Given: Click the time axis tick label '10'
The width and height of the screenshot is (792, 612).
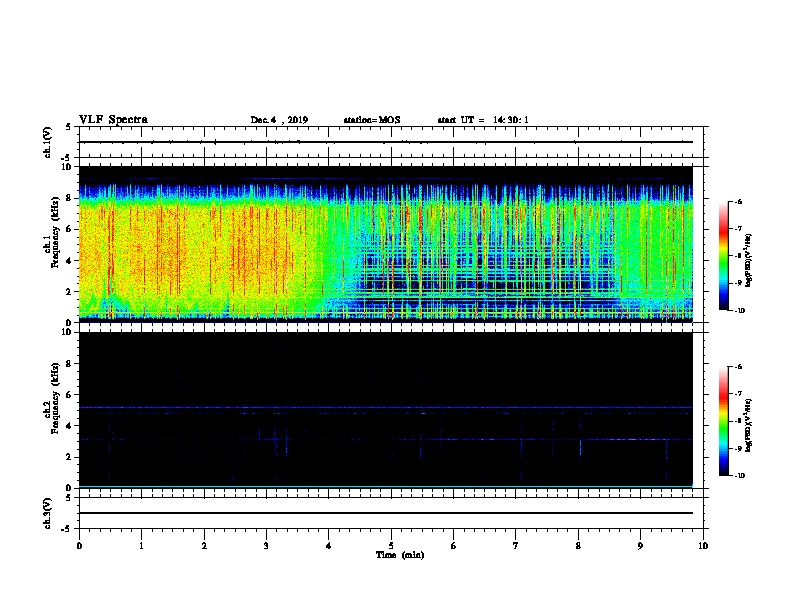Looking at the screenshot, I should [703, 545].
